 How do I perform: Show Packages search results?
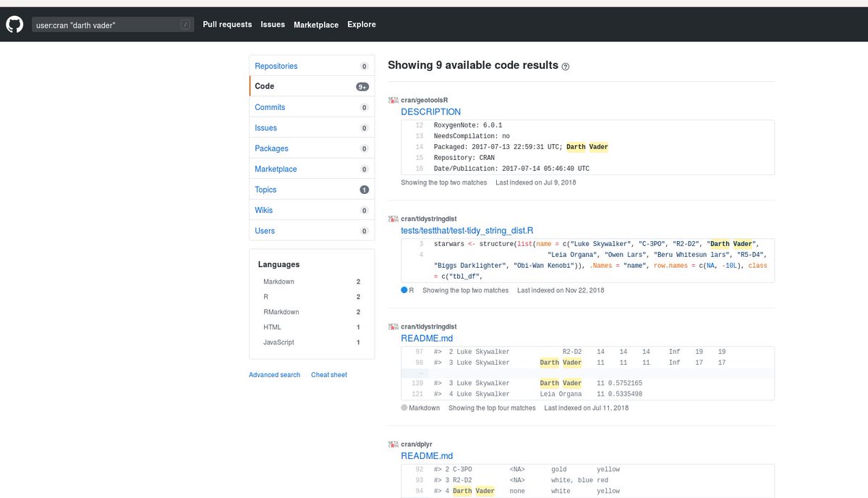tap(312, 148)
